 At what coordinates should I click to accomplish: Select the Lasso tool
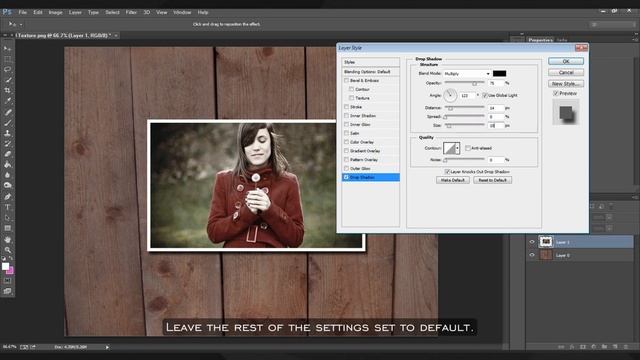coord(7,69)
